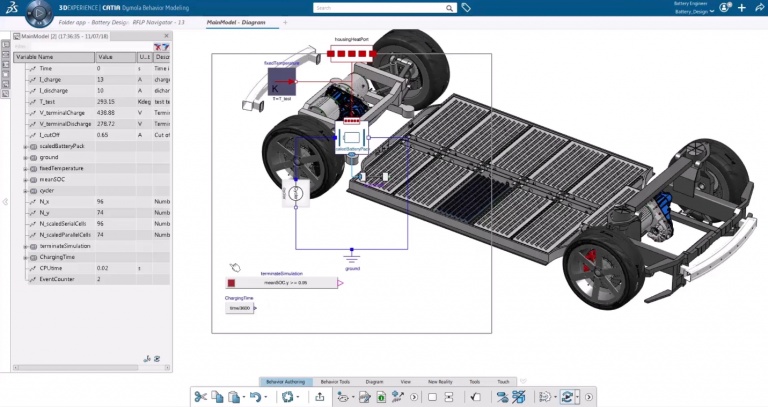Viewport: 768px width, 407px height.
Task: Expand ChargingTime tree node
Action: click(x=25, y=257)
